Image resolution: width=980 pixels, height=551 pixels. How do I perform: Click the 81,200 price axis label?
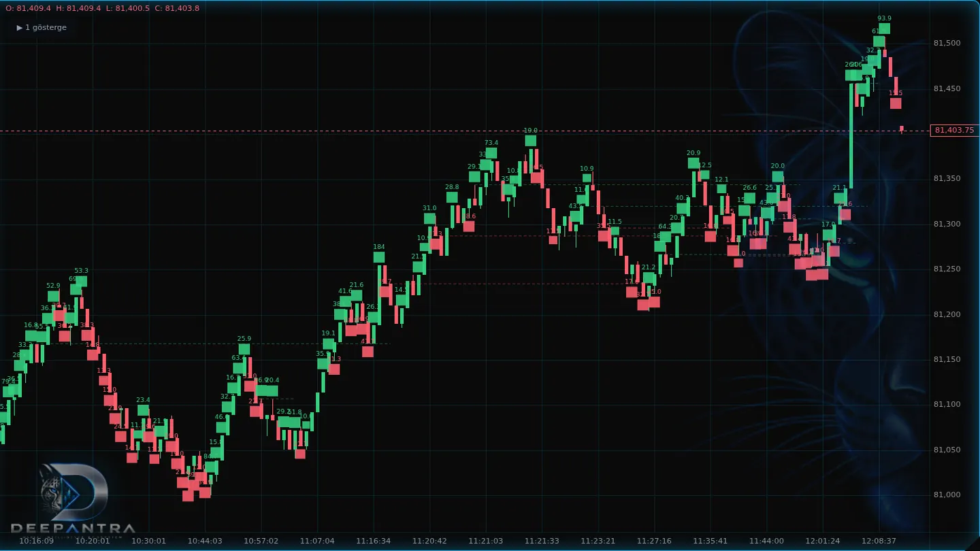(947, 314)
